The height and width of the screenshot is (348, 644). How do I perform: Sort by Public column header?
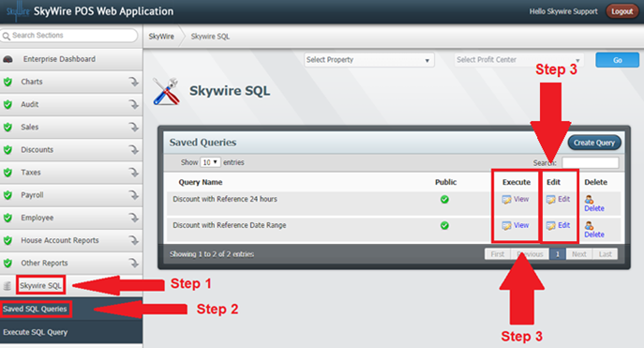click(445, 182)
